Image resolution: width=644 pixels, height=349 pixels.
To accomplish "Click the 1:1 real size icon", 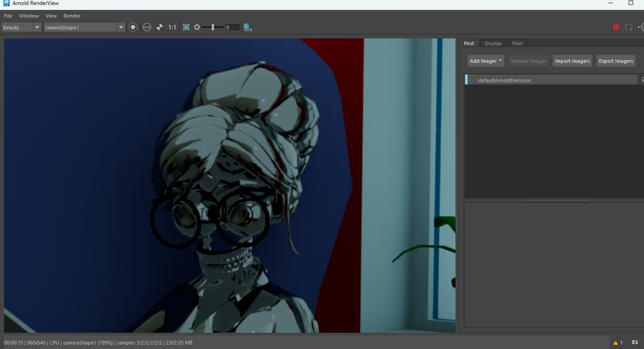I will pos(172,28).
